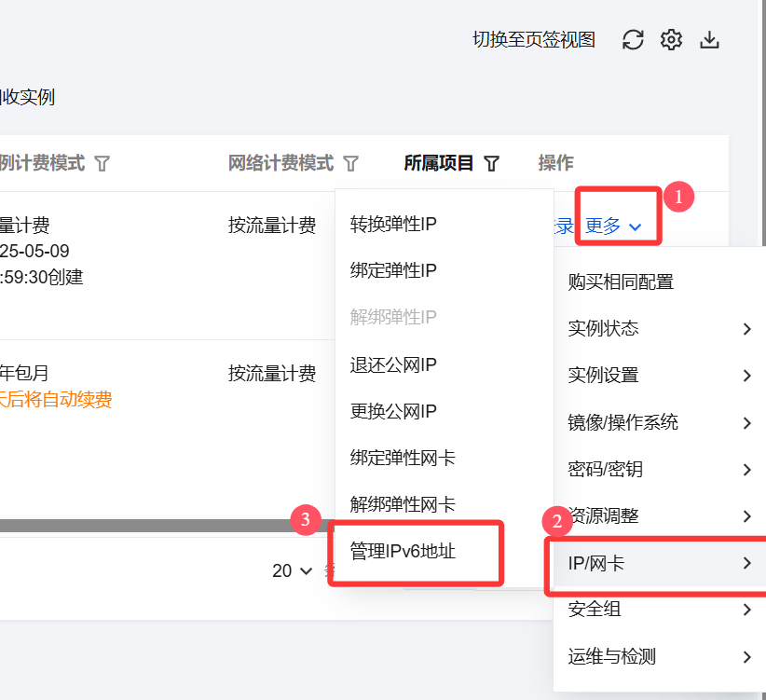
Task: Expand the 密码/密钥 submenu
Action: [660, 470]
